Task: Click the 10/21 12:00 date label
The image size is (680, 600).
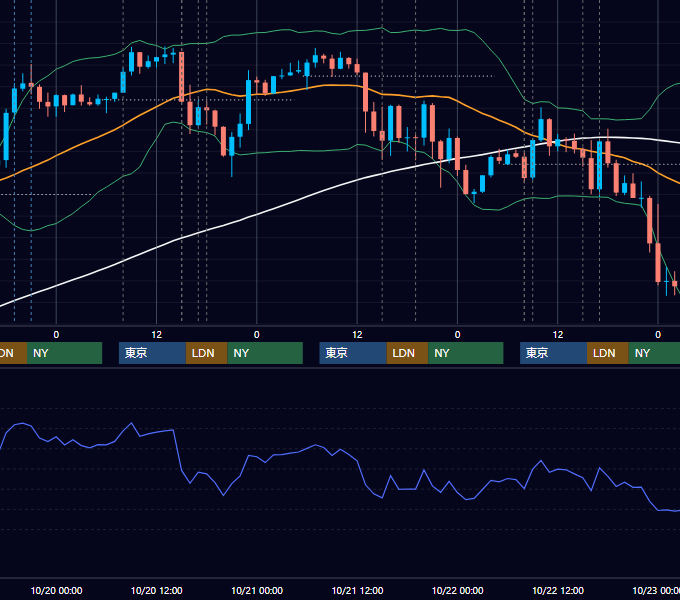Action: coord(357,590)
